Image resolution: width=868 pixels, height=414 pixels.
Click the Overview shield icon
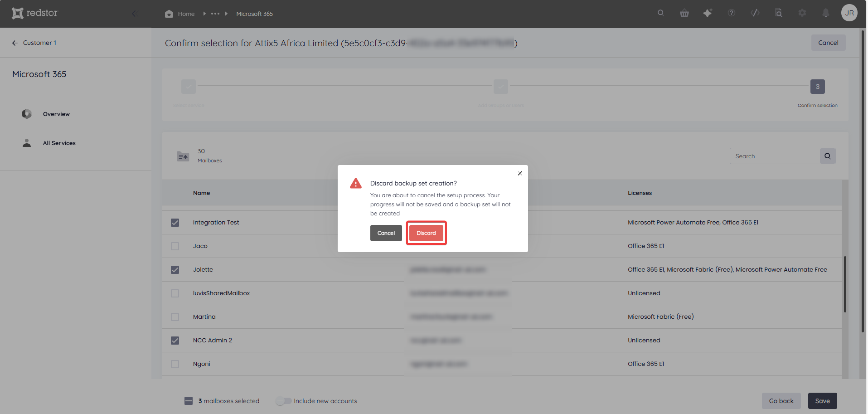click(27, 114)
